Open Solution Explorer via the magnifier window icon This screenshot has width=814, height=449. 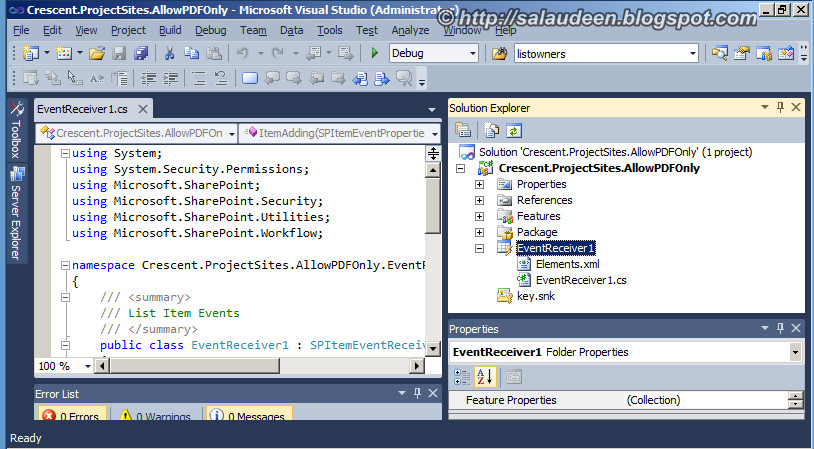point(720,53)
